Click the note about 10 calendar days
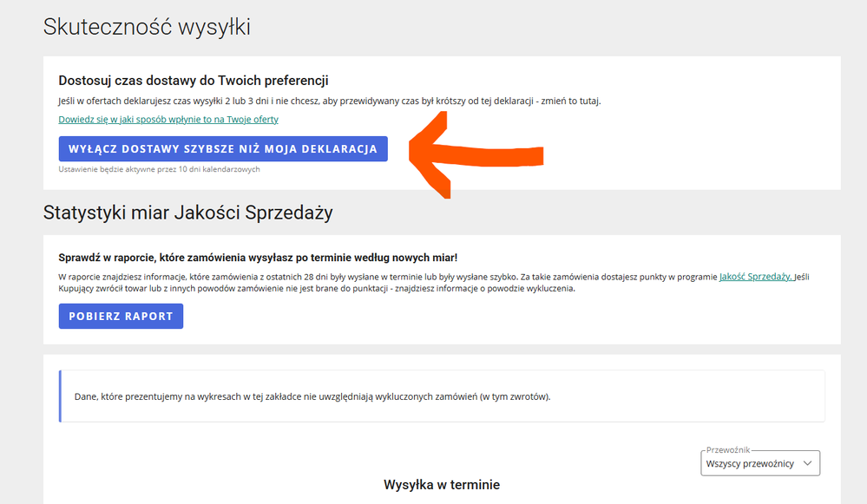Image resolution: width=867 pixels, height=504 pixels. 159,169
